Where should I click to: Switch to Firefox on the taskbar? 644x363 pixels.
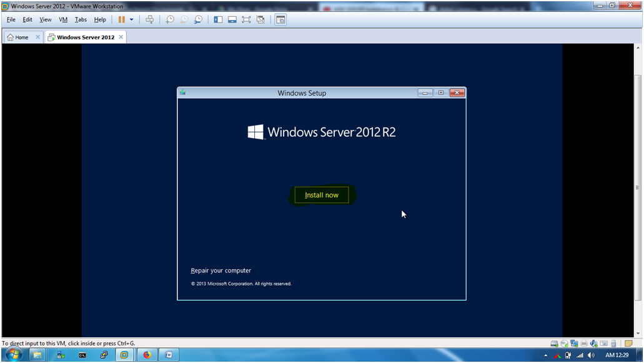point(147,355)
